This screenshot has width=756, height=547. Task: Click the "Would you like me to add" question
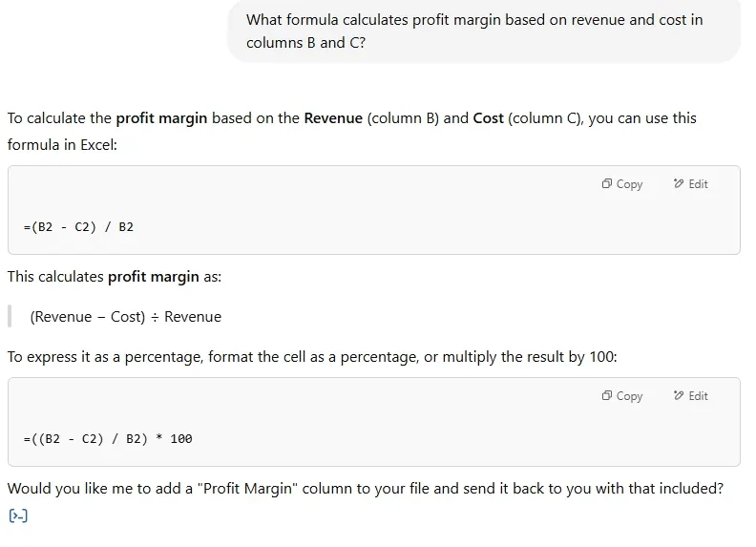(365, 489)
